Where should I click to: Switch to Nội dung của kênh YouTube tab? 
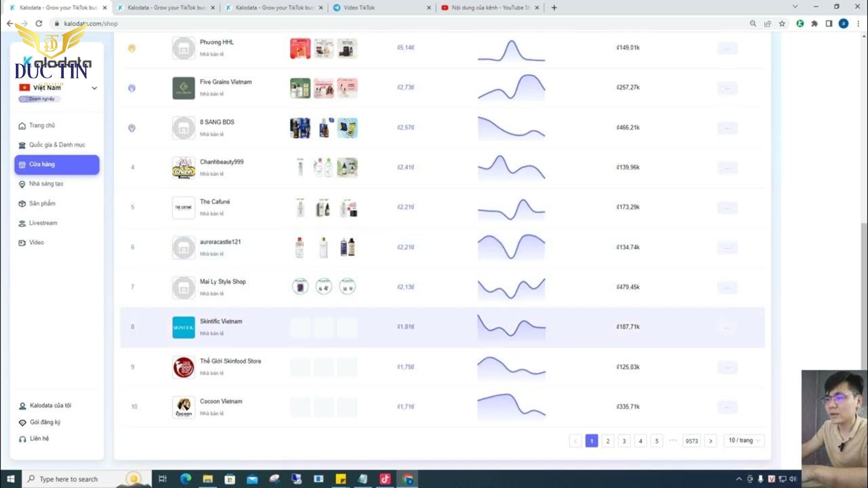[x=490, y=8]
